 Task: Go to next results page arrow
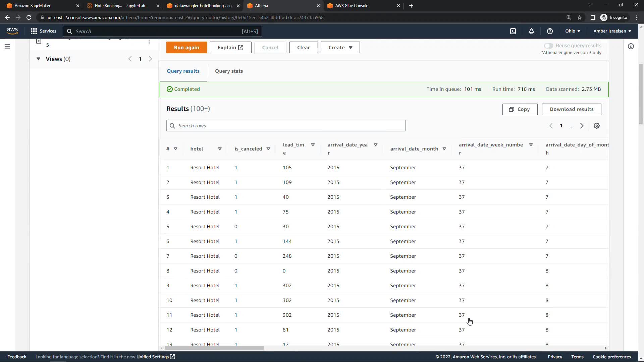(582, 126)
